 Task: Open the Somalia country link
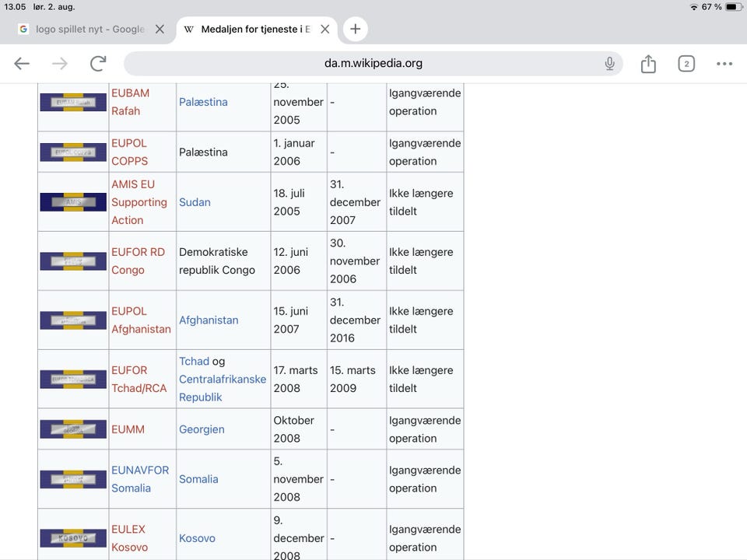198,479
